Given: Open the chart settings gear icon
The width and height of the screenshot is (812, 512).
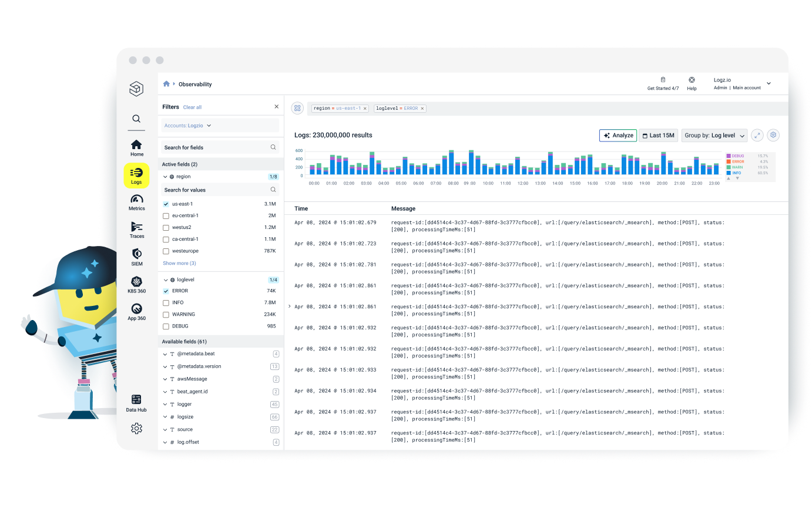Looking at the screenshot, I should tap(773, 135).
